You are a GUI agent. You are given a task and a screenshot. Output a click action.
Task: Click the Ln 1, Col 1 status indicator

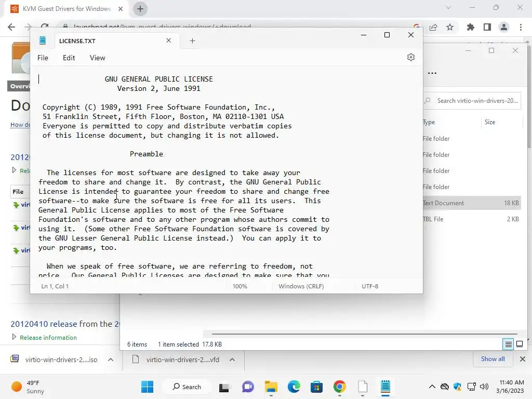tap(55, 286)
